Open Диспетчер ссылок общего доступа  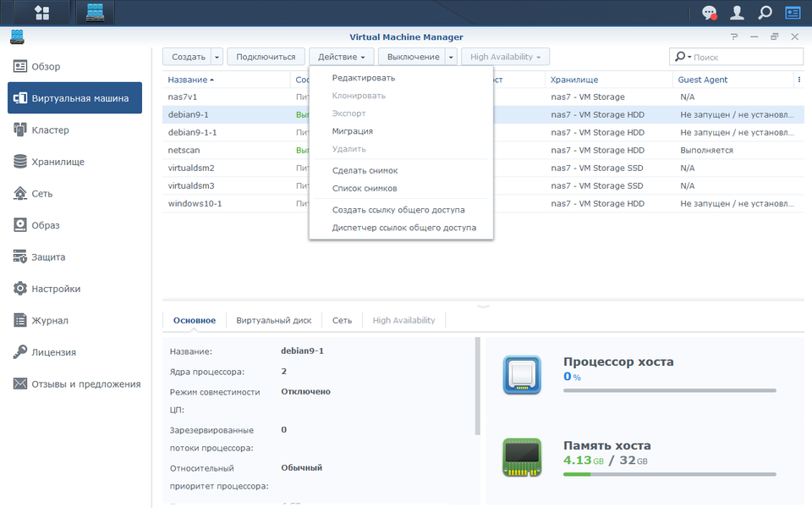(x=404, y=228)
